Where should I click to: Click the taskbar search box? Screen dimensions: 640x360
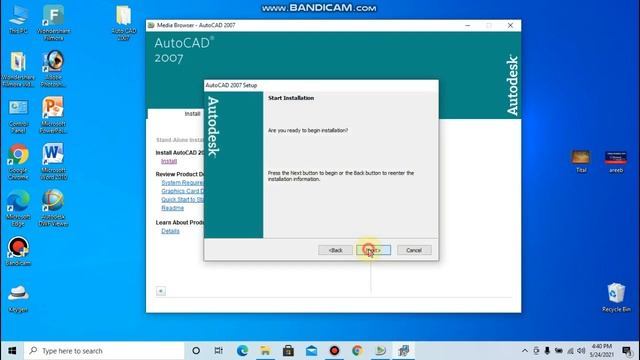(104, 351)
